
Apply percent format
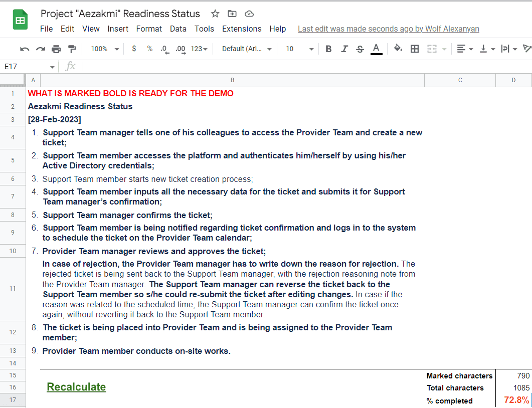pos(148,49)
